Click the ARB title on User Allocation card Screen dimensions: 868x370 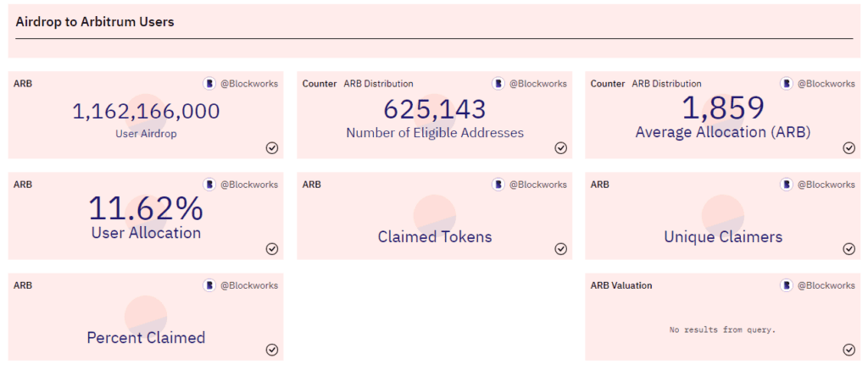(x=23, y=185)
